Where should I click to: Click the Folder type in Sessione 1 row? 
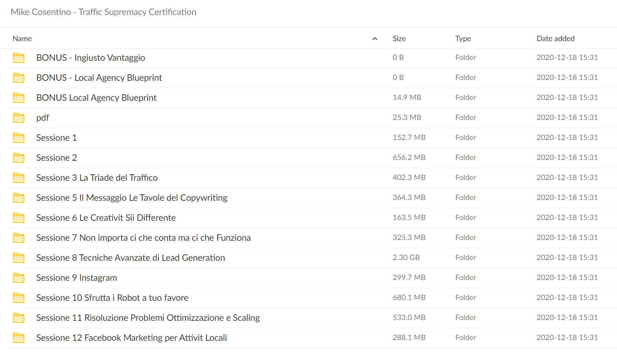(466, 138)
